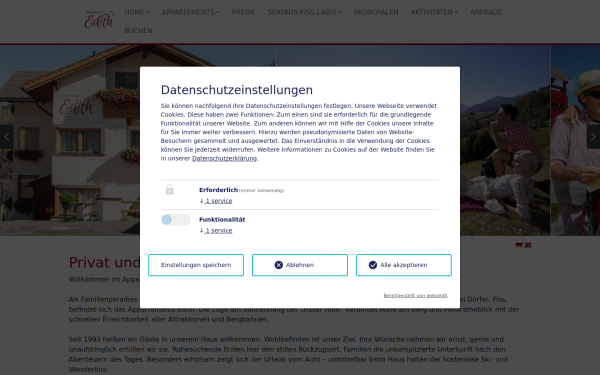Switch language with the English flag icon
Viewport: 600px width, 375px height.
click(528, 245)
